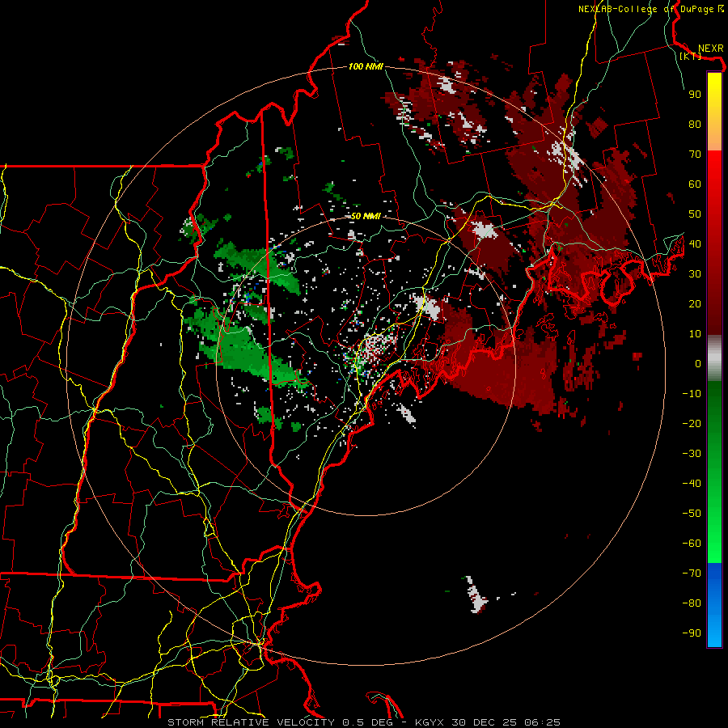
Task: Click the "50 NMI" range ring label
Action: point(366,216)
